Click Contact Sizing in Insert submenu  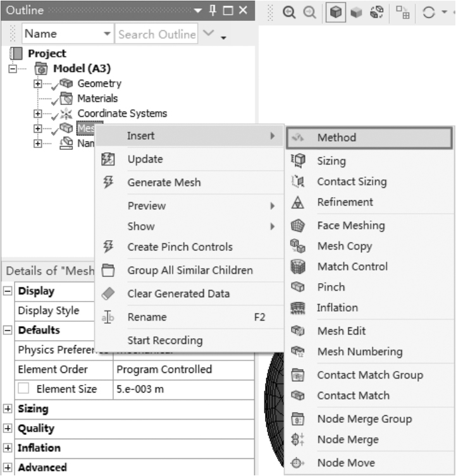352,181
